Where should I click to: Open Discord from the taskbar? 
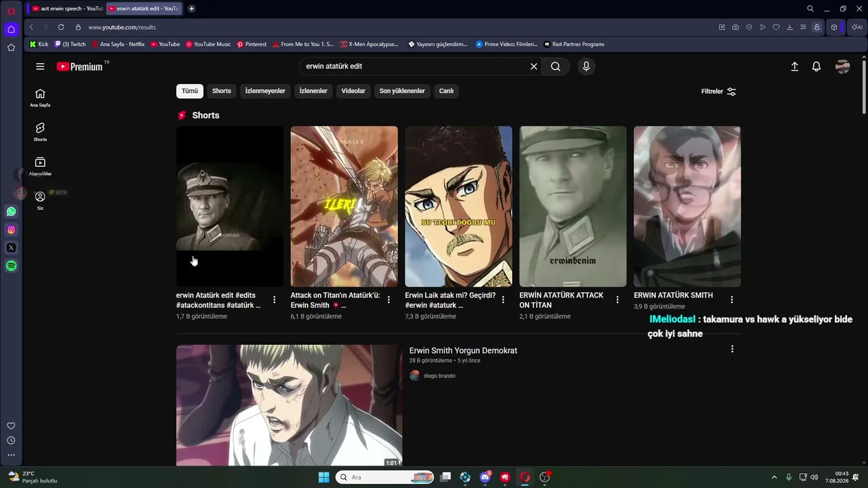pos(485,477)
